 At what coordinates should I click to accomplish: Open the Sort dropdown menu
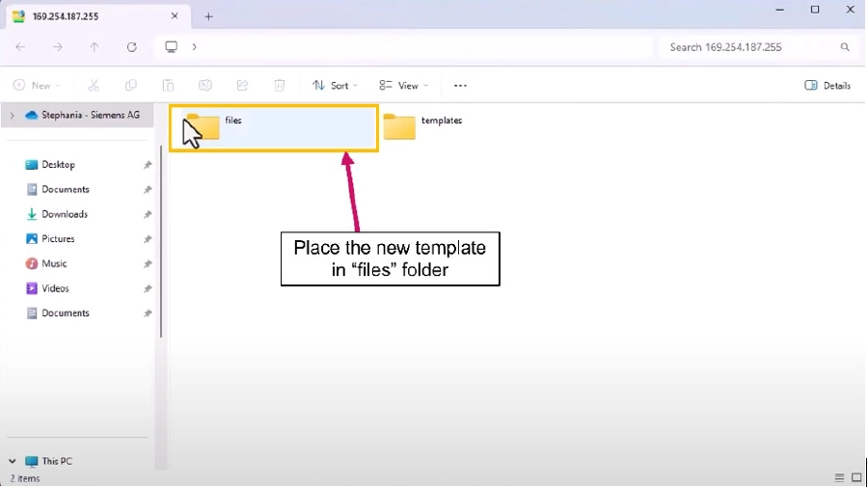click(x=335, y=86)
